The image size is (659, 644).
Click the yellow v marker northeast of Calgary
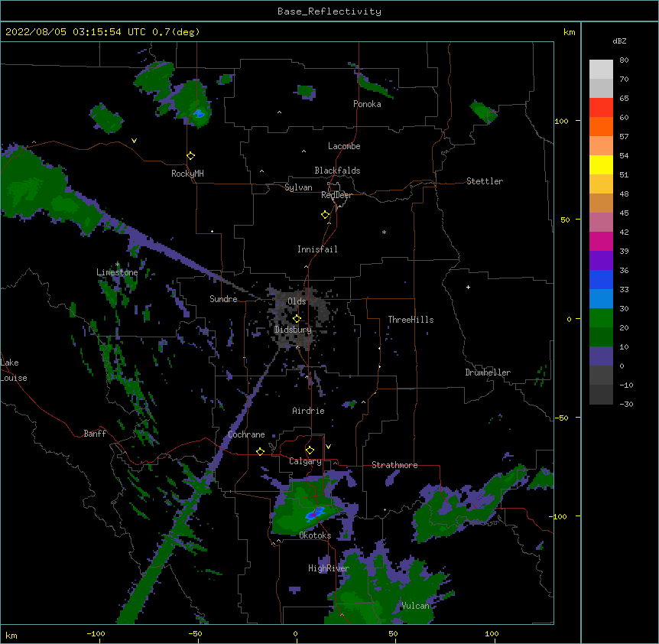(x=328, y=447)
